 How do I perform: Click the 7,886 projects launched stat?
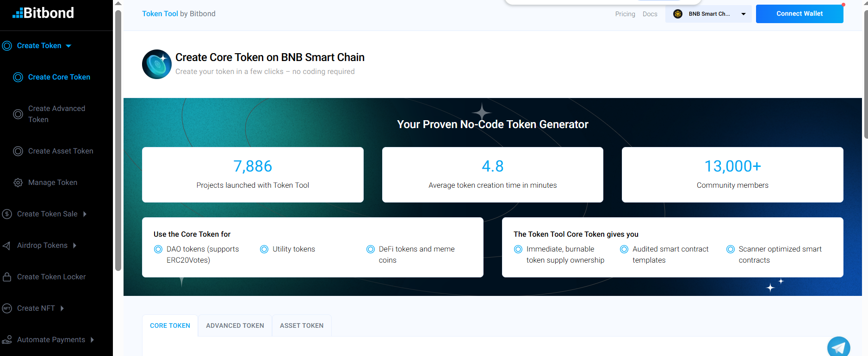pyautogui.click(x=253, y=175)
